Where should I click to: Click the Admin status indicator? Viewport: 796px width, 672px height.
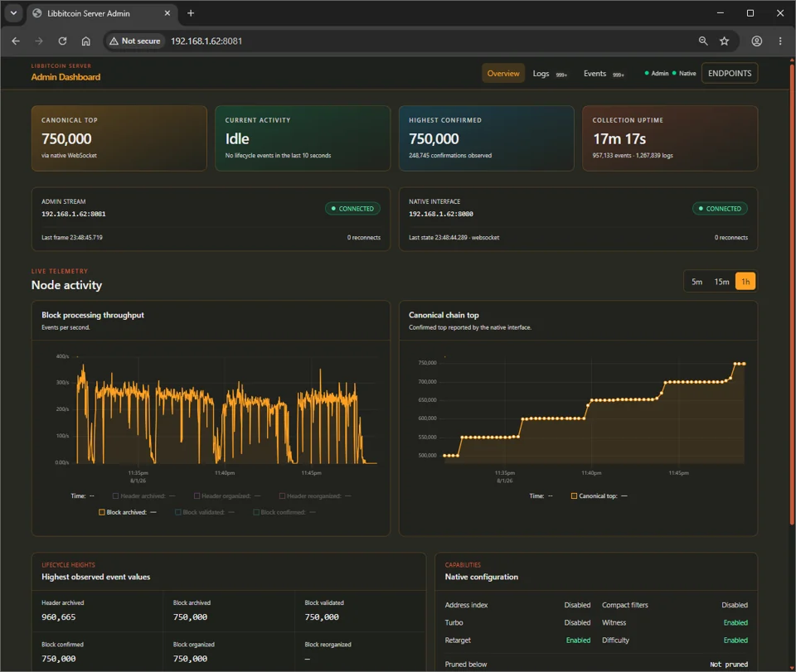[x=657, y=74]
